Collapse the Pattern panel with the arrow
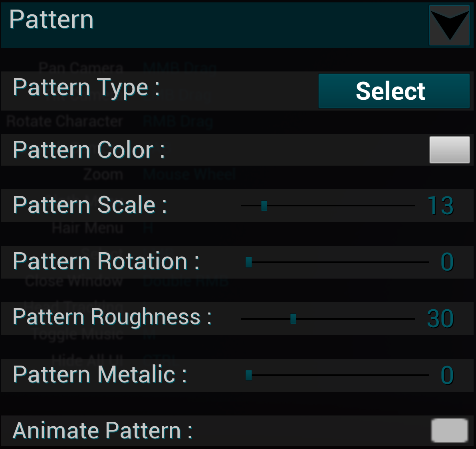This screenshot has width=476, height=449. tap(449, 25)
